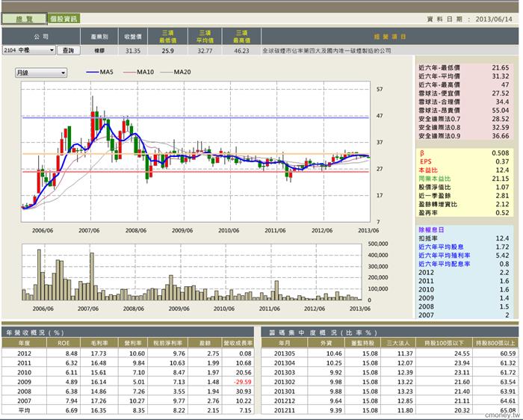Image resolution: width=523 pixels, height=420 pixels.
Task: Select the MA5 blue legend line
Action: click(99, 72)
